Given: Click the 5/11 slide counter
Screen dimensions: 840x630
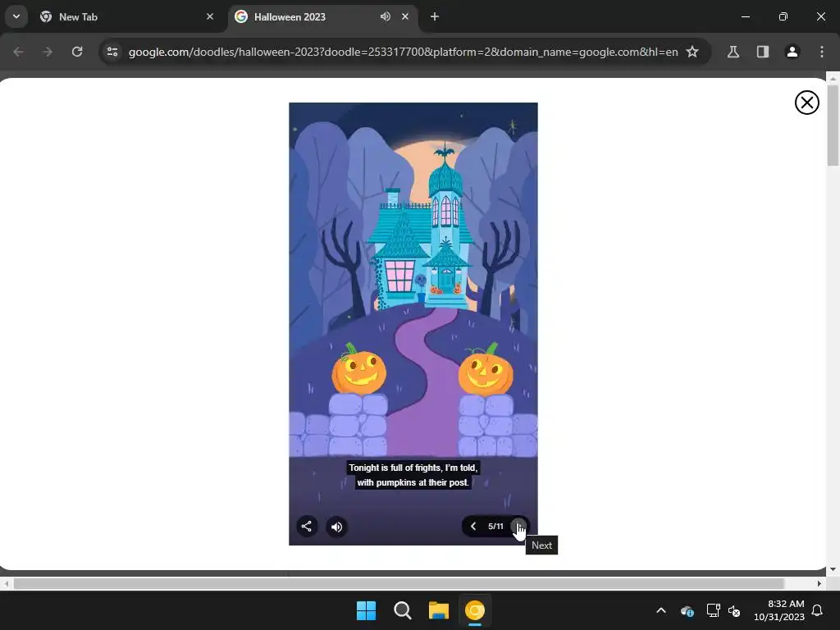Looking at the screenshot, I should (495, 526).
